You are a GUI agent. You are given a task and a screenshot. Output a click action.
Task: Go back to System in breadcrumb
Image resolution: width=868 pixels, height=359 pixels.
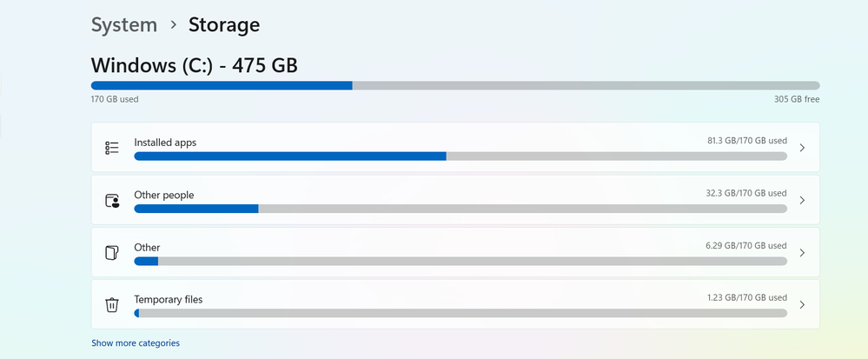[x=124, y=25]
